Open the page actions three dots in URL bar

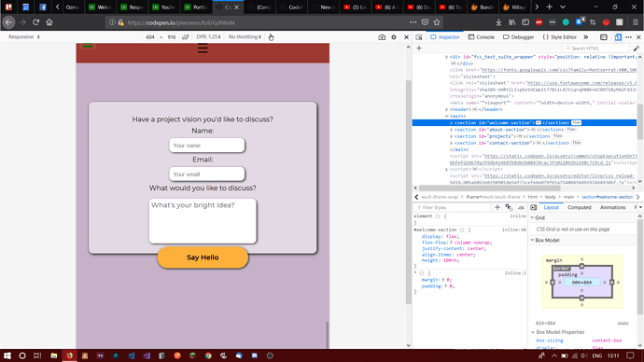pos(413,22)
